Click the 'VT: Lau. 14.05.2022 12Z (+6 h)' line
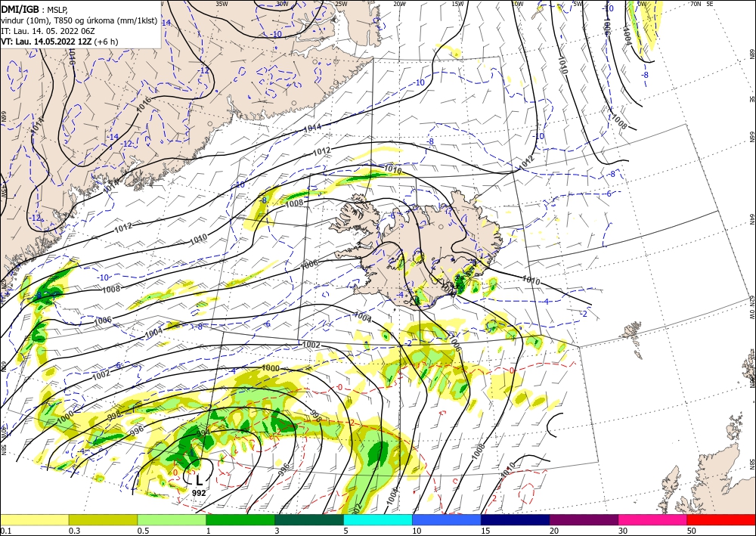The width and height of the screenshot is (756, 536). click(x=59, y=42)
